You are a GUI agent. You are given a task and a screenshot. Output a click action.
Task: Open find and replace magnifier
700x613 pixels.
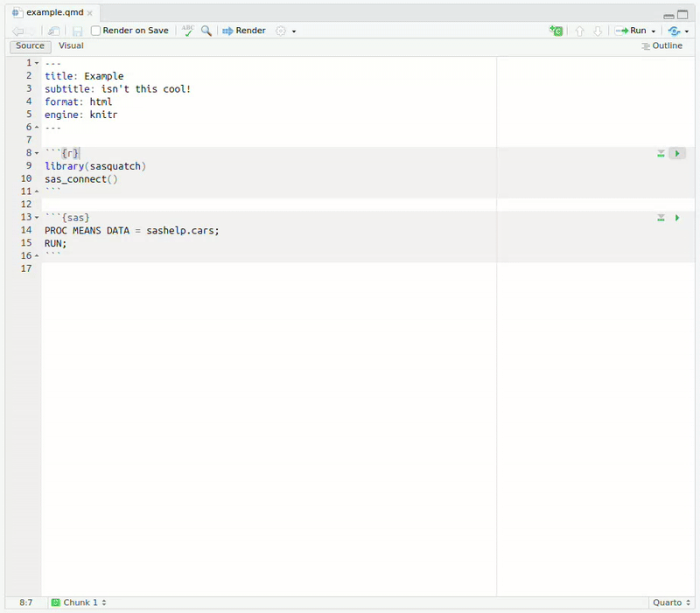pyautogui.click(x=206, y=31)
